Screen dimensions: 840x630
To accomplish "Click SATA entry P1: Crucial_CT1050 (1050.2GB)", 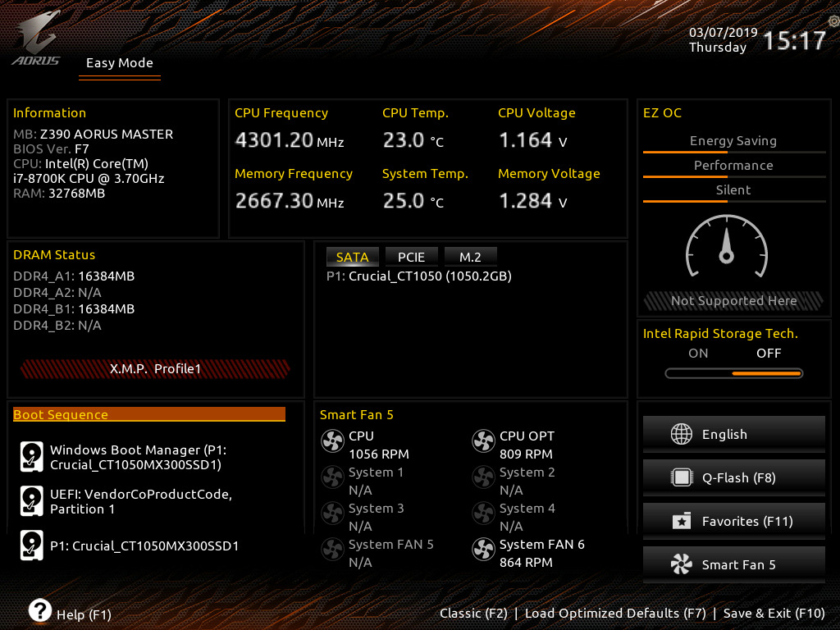I will (x=419, y=276).
